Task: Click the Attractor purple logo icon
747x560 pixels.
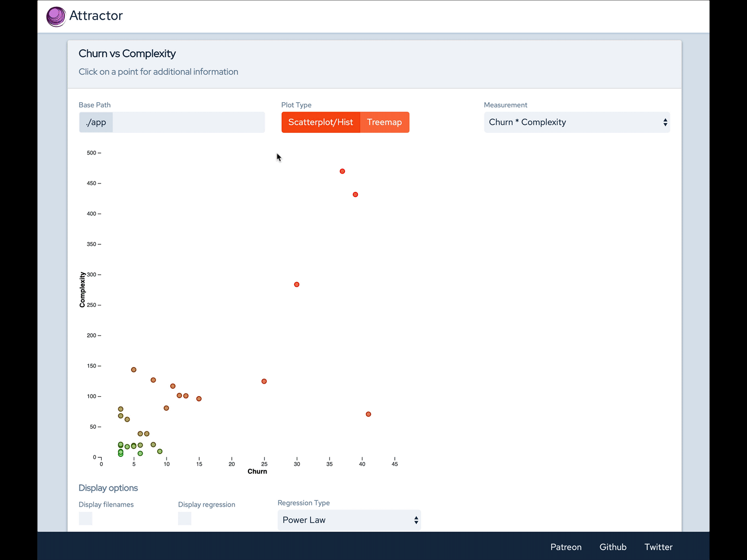Action: (56, 17)
